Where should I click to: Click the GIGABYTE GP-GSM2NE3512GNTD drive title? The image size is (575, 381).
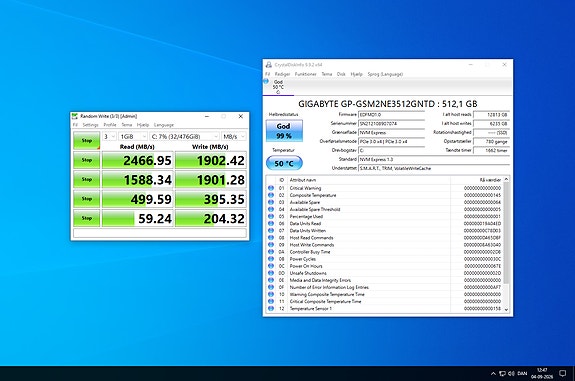[388, 104]
